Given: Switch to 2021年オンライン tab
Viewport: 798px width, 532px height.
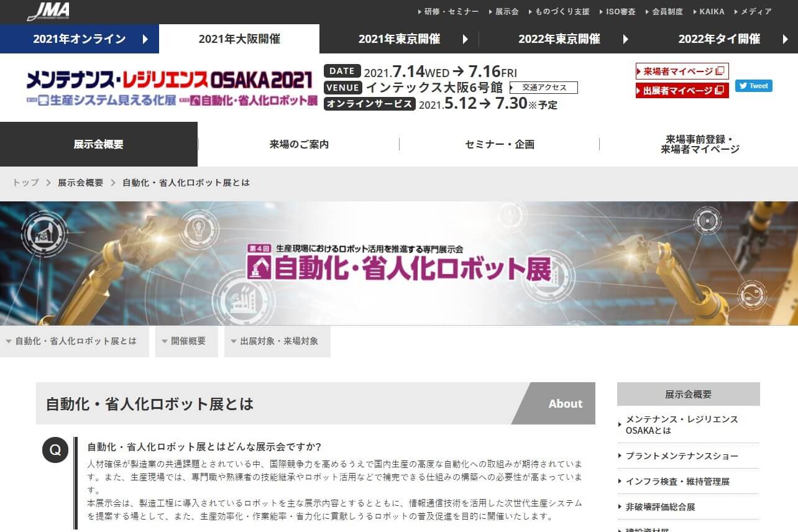Looking at the screenshot, I should [80, 39].
